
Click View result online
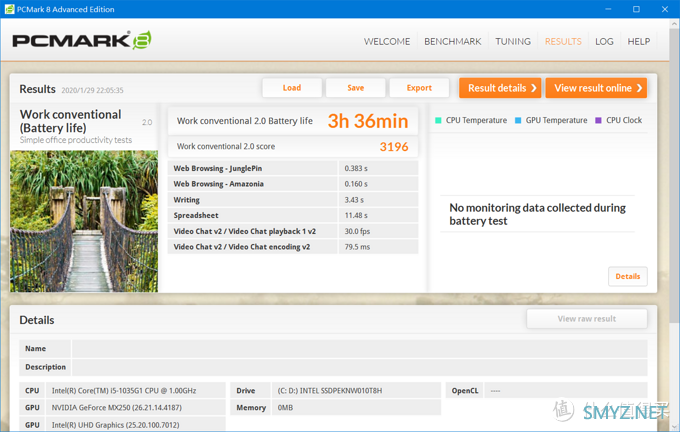click(x=596, y=88)
